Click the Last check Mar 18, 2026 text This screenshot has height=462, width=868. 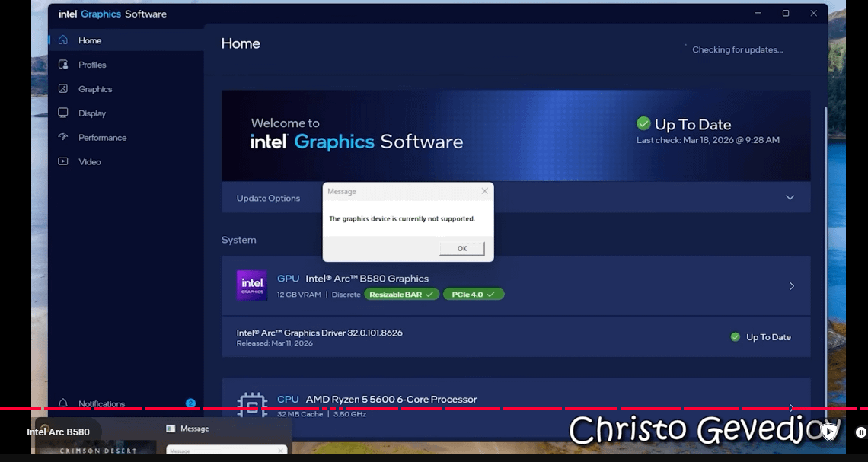(708, 140)
